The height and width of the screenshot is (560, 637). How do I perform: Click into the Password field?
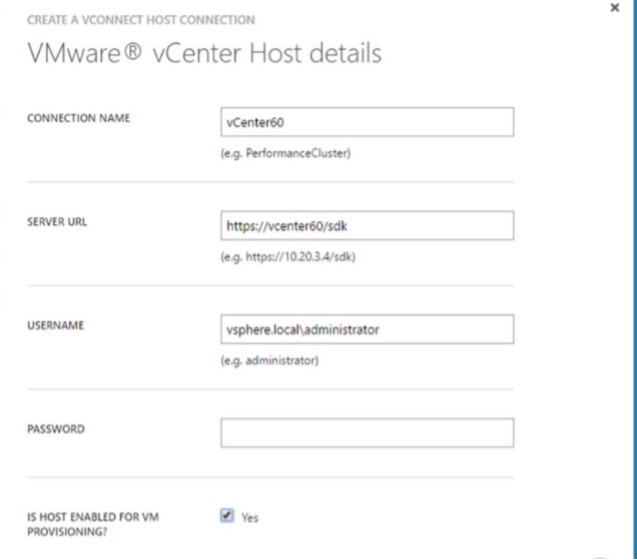[367, 433]
